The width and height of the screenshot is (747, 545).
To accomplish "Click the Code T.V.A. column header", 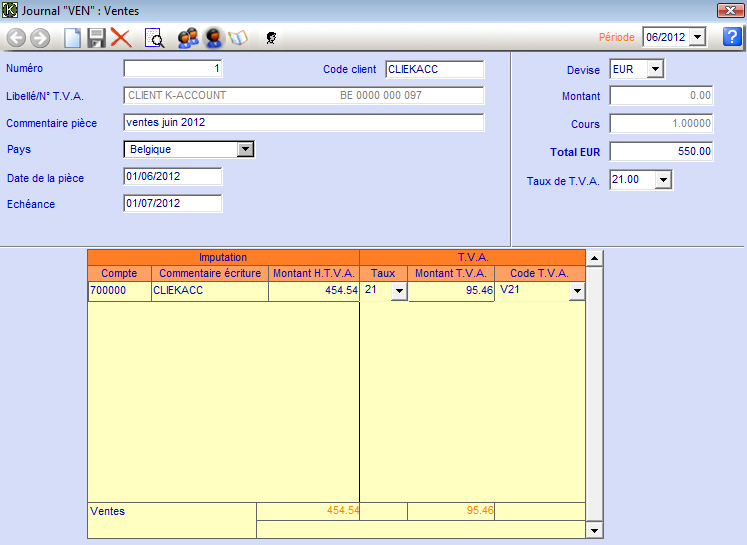I will (x=540, y=273).
